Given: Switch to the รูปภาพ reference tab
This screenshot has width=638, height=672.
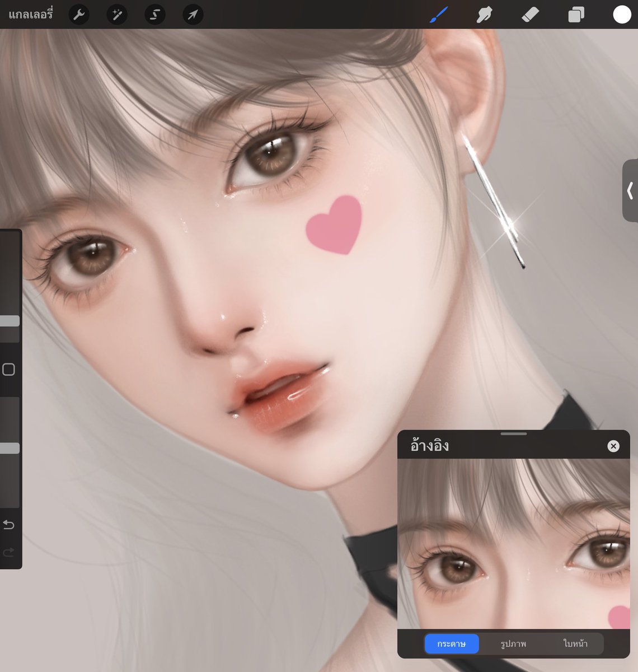Looking at the screenshot, I should pos(512,643).
